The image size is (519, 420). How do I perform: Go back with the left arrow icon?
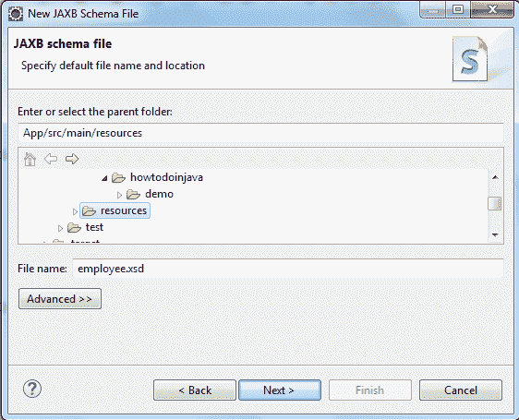click(51, 159)
